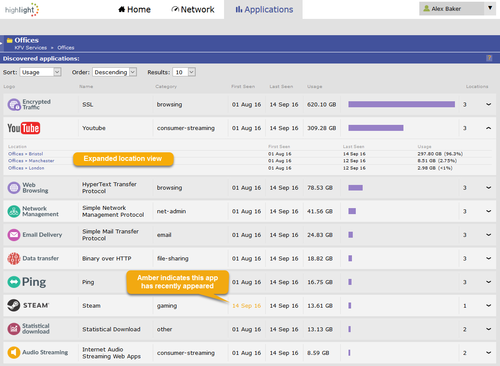Click the Encrypted Traffic app icon
Screen dimensions: 500x366
point(14,105)
